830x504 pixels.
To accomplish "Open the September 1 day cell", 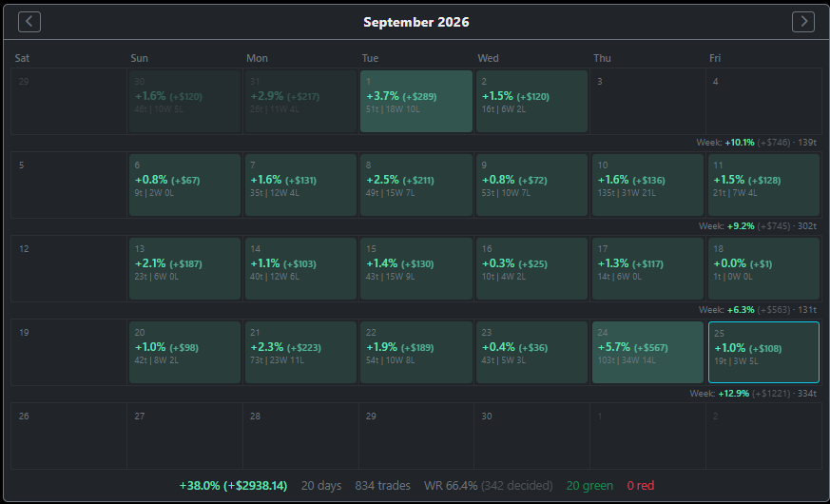I will click(416, 101).
